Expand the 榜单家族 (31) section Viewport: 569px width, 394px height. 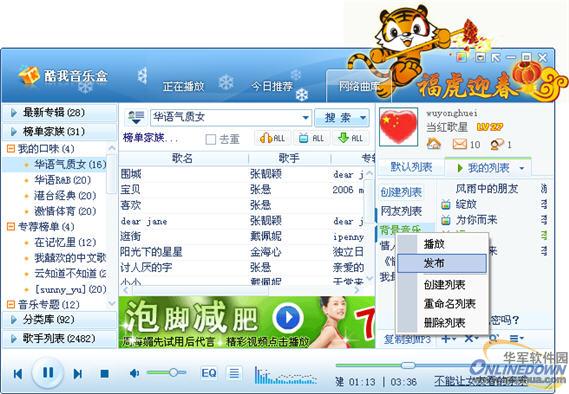pos(60,131)
